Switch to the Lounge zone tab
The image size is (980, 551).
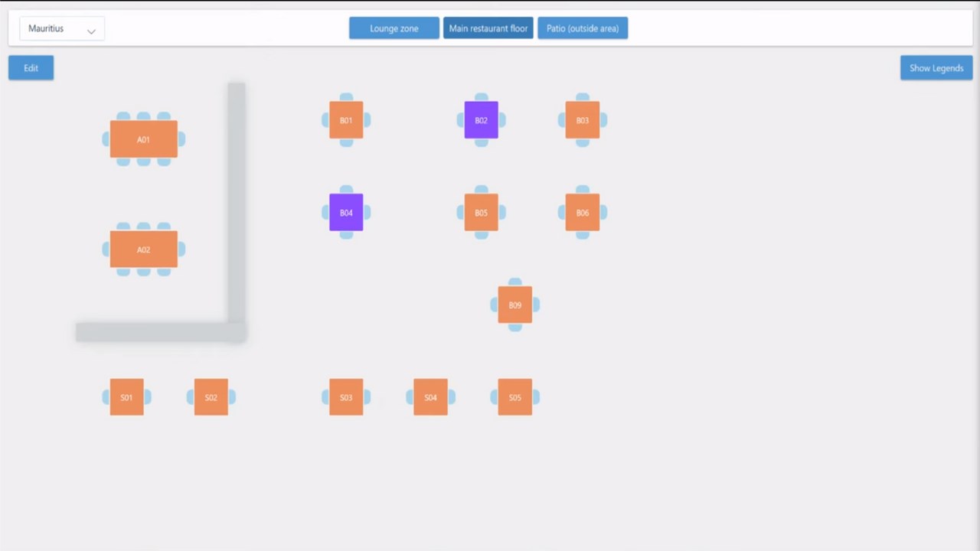pos(394,28)
